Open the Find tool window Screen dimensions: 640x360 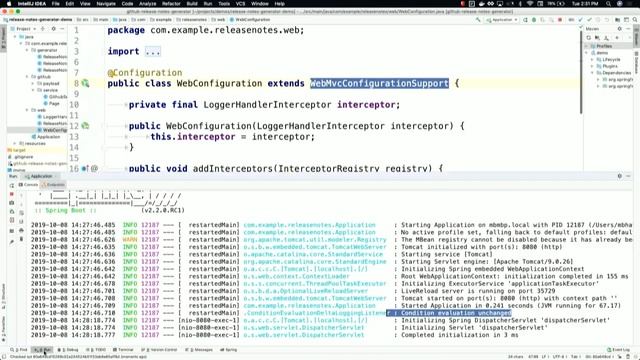(x=19, y=350)
